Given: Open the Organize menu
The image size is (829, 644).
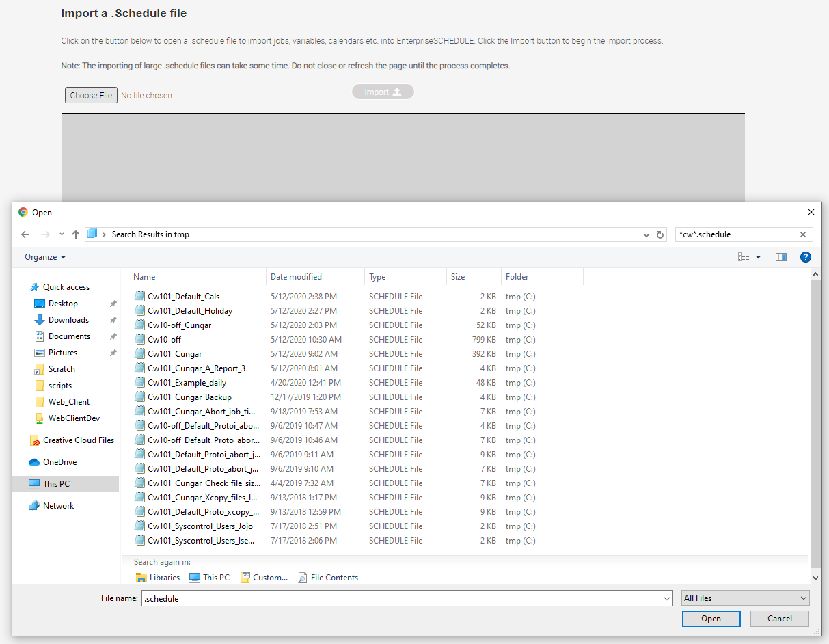Looking at the screenshot, I should (45, 257).
